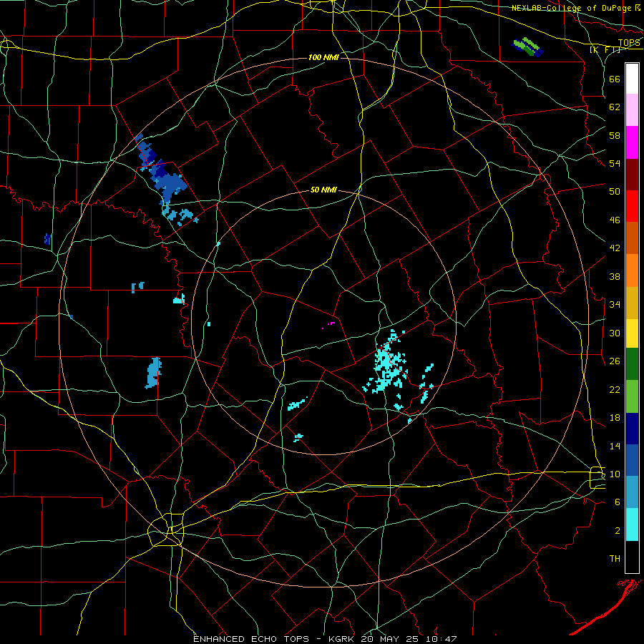This screenshot has height=644, width=644.
Task: Click the legend value "58"
Action: 615,135
